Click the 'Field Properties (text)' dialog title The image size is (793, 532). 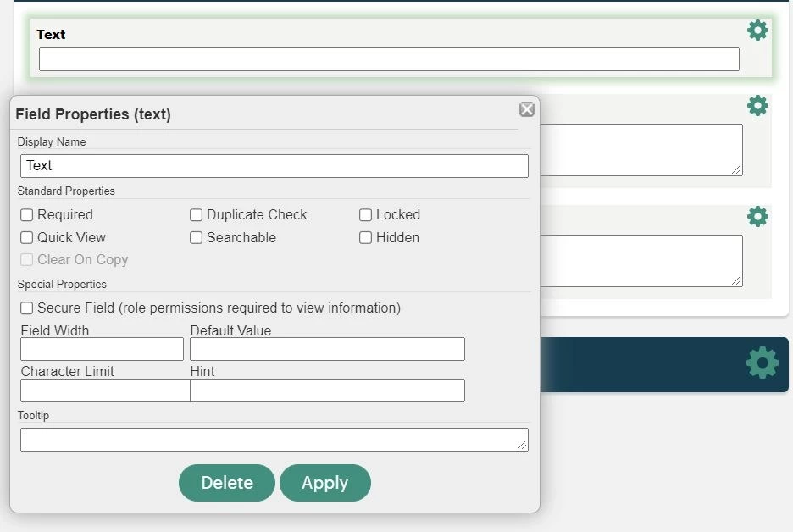point(93,114)
